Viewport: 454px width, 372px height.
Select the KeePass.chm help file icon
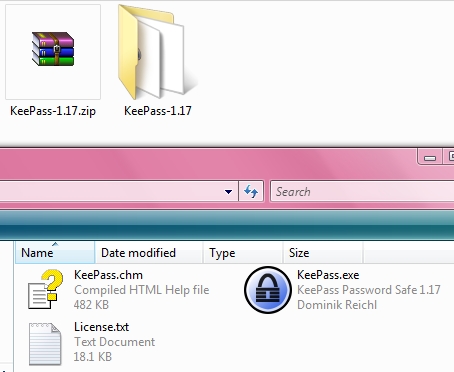(x=45, y=289)
